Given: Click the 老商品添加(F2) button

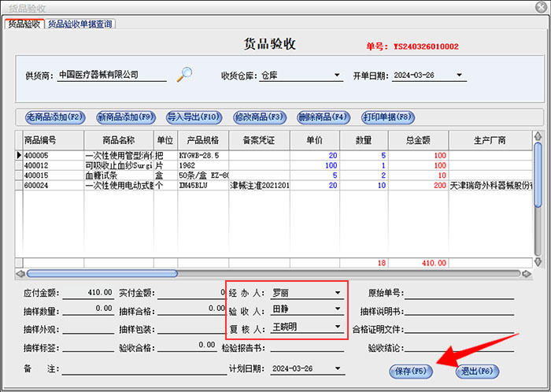Looking at the screenshot, I should (x=54, y=117).
